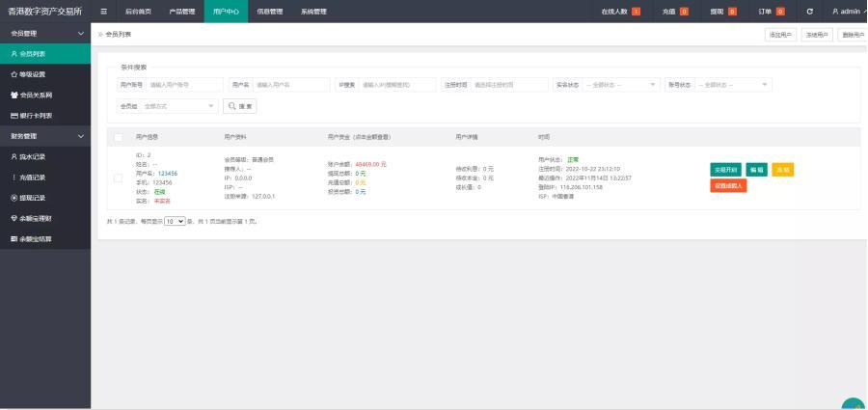Open the 账号状态 status dropdown

[733, 85]
